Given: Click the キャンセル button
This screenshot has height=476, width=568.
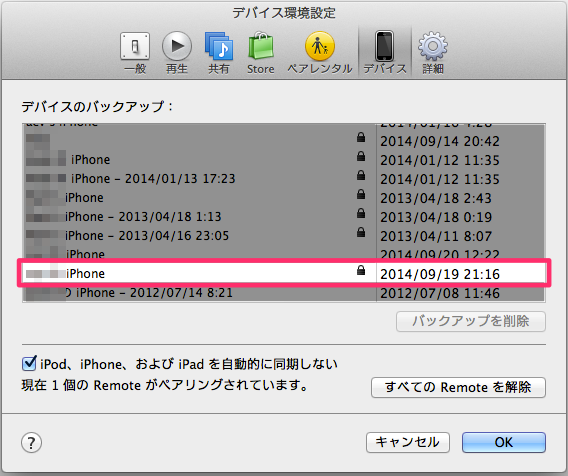Looking at the screenshot, I should [408, 442].
